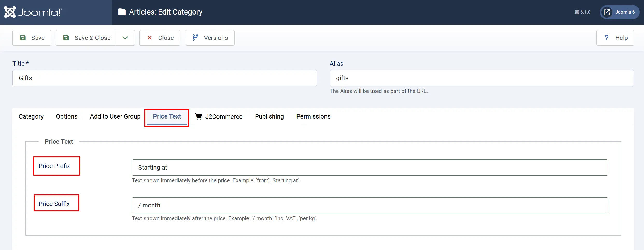Image resolution: width=644 pixels, height=250 pixels.
Task: Select the Price Text tab
Action: click(167, 116)
